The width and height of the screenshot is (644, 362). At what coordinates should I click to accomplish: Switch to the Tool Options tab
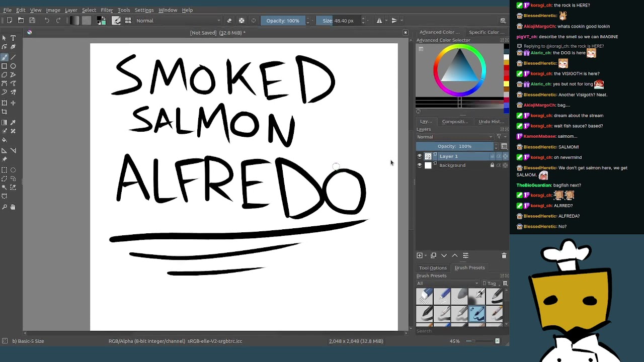(433, 268)
